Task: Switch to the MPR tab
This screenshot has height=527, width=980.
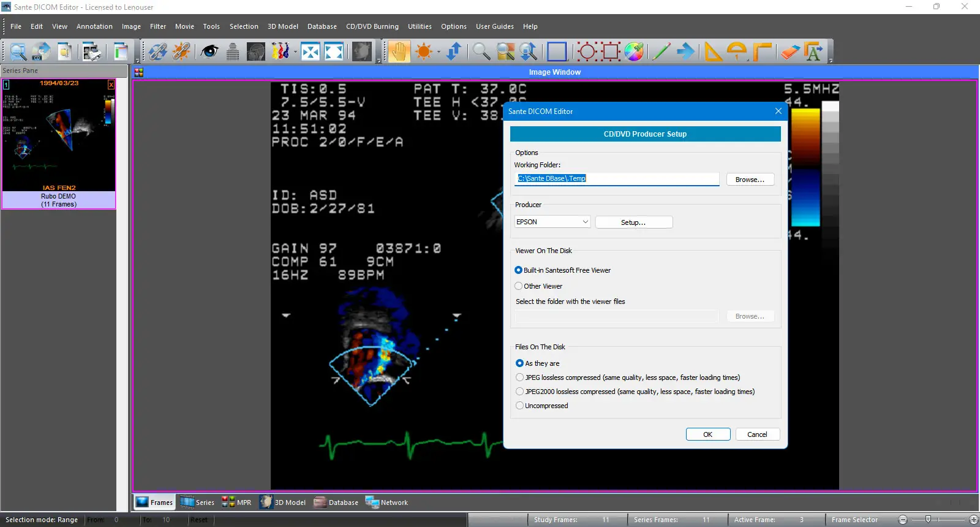Action: [236, 502]
